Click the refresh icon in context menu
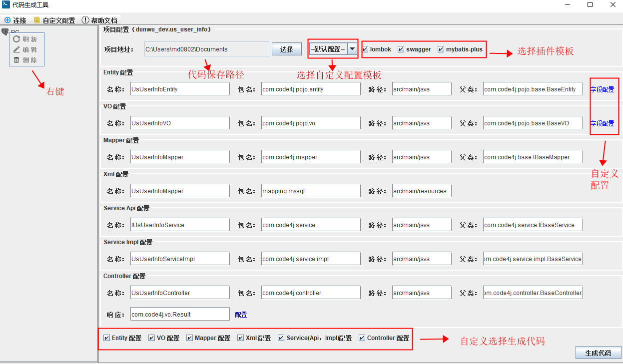 [x=16, y=39]
